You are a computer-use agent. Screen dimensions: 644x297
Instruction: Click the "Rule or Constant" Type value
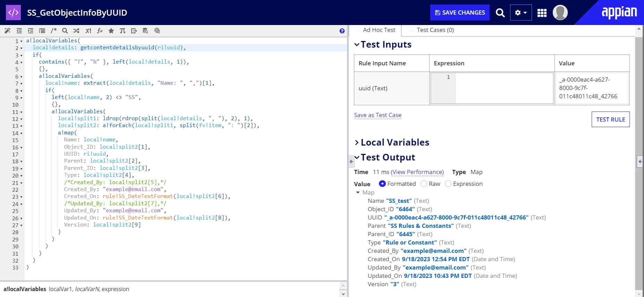410,242
